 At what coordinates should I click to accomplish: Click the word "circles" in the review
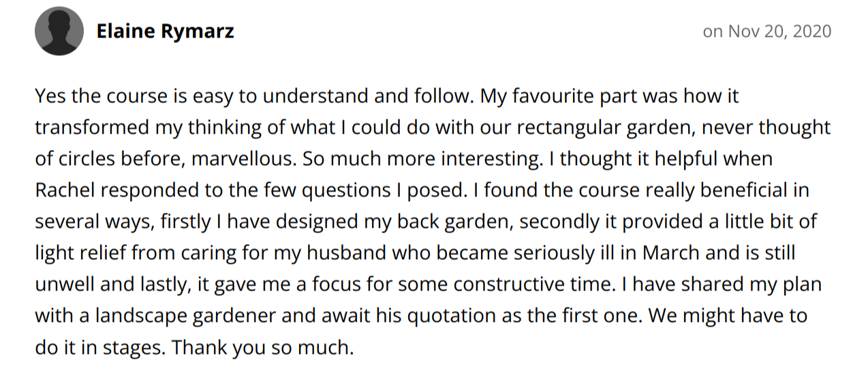[87, 159]
